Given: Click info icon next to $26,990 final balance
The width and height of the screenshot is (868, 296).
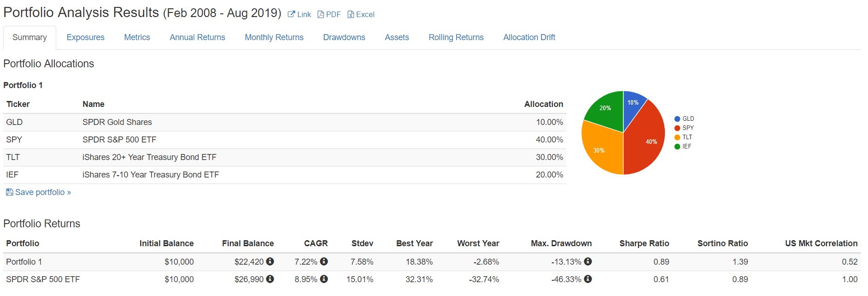Looking at the screenshot, I should point(270,279).
